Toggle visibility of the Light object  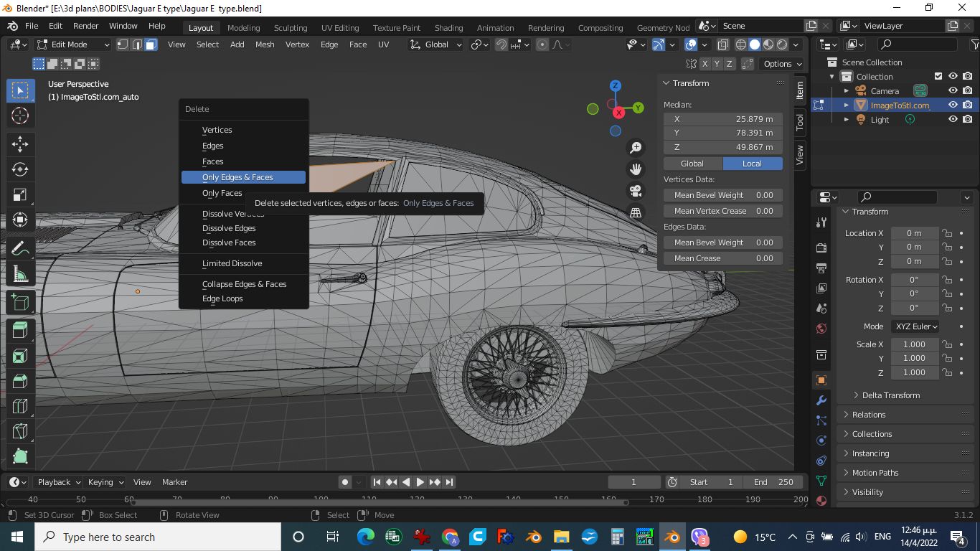(x=953, y=120)
